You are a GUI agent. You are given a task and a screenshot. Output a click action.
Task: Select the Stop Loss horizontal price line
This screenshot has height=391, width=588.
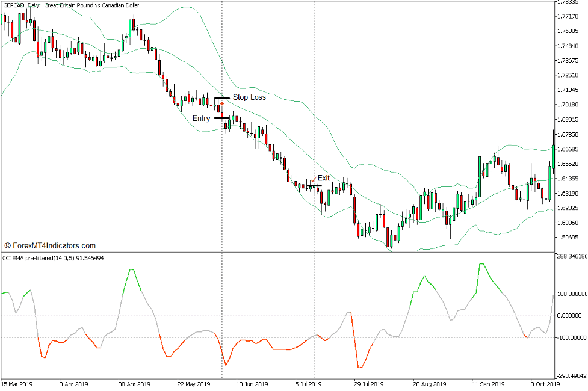click(x=222, y=97)
